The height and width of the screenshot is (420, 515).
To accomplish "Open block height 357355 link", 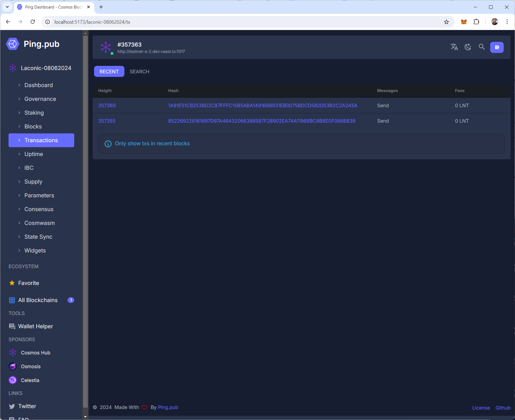I will (x=107, y=121).
